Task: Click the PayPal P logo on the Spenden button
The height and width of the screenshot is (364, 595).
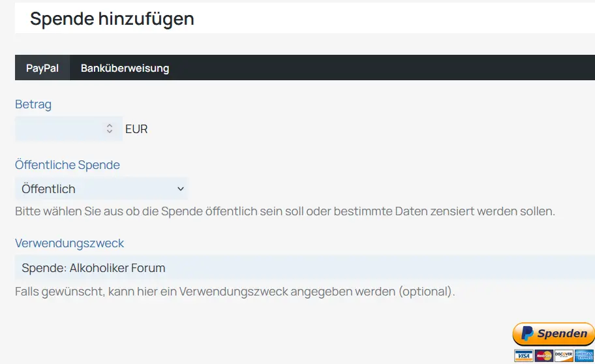Action: pyautogui.click(x=527, y=333)
